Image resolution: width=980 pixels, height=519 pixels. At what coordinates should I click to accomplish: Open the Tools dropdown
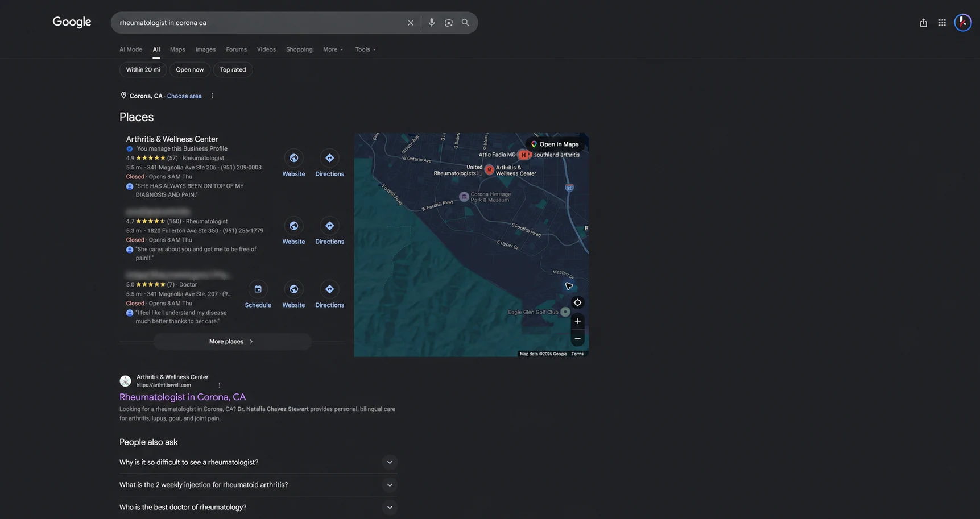pos(366,49)
